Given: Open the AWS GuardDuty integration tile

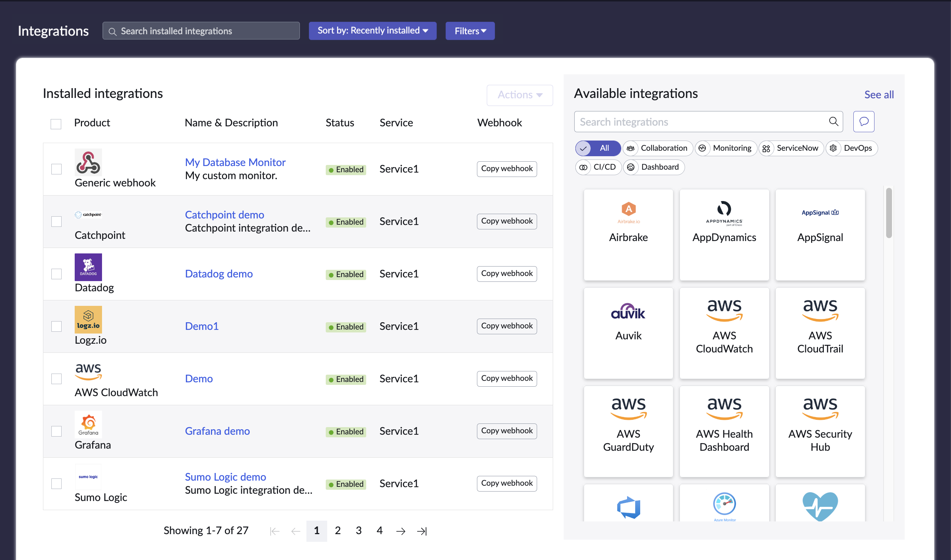Looking at the screenshot, I should pos(628,431).
